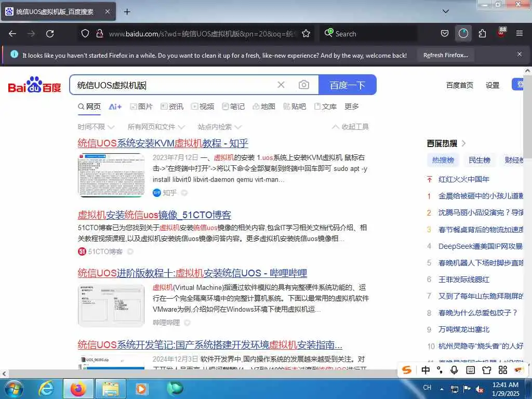
Task: Open the tracking protection shield icon
Action: coord(85,34)
